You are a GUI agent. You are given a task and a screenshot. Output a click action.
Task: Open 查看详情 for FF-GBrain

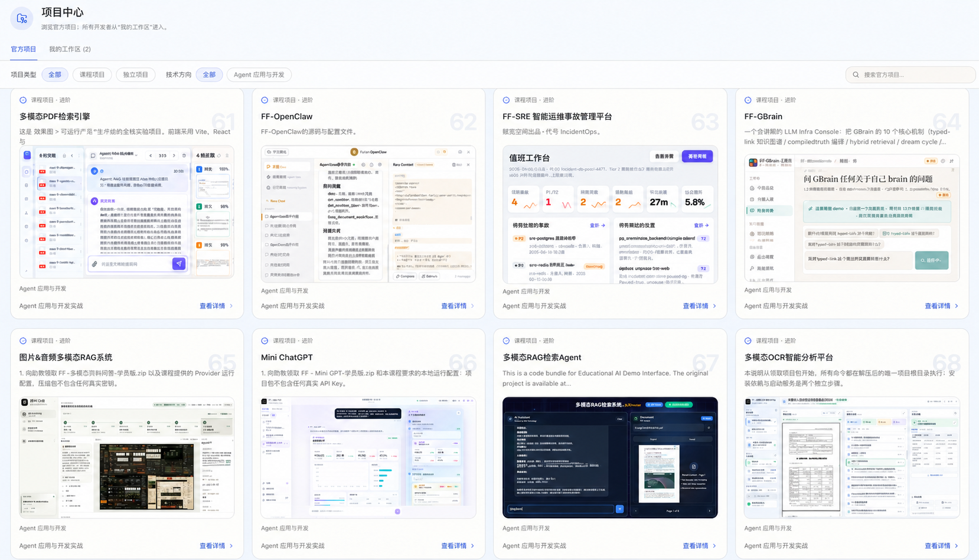tap(941, 306)
